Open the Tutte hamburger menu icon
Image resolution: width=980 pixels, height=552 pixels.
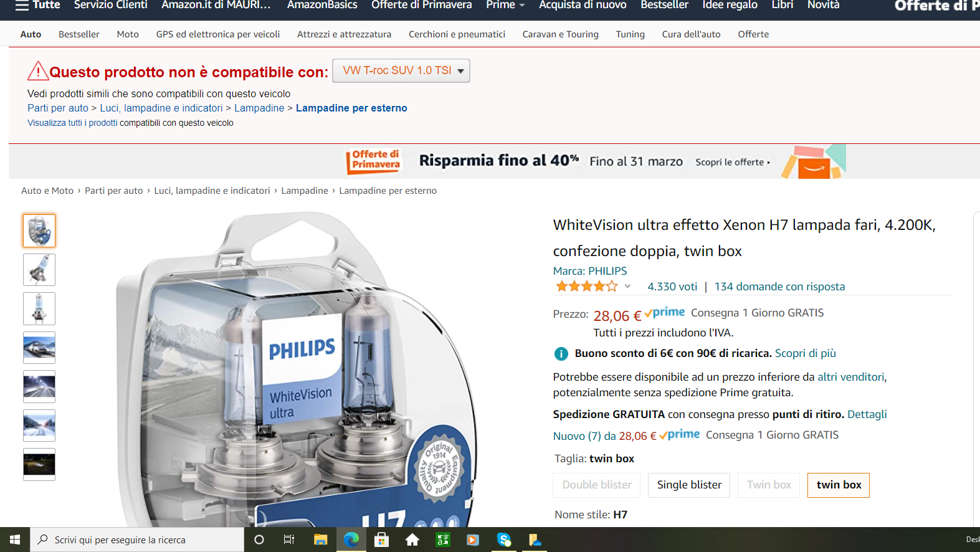pos(22,5)
